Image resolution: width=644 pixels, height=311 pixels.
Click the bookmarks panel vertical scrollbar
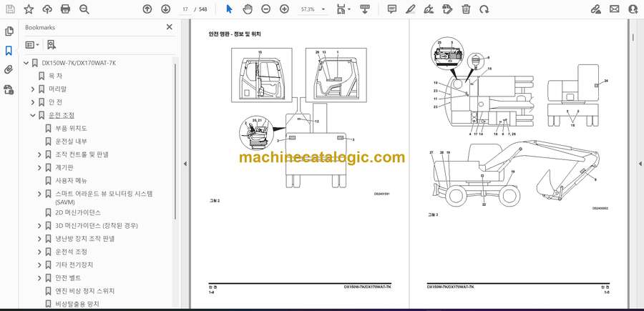(175, 143)
